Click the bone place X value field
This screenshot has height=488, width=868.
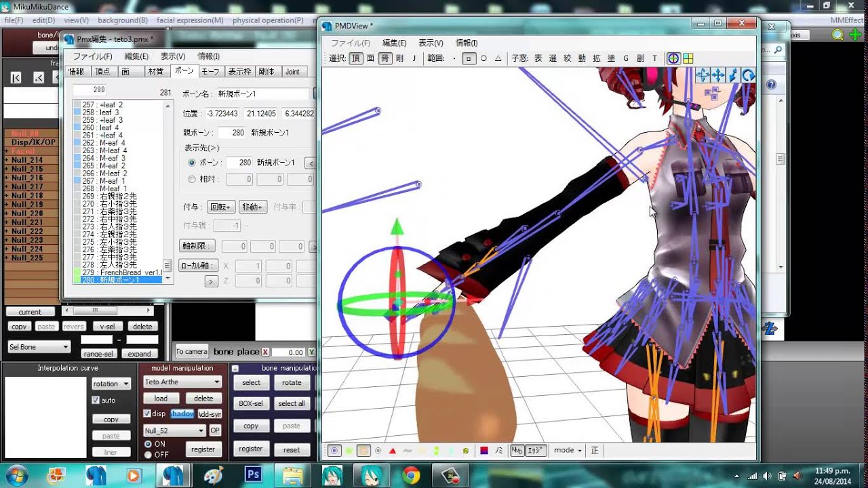288,352
